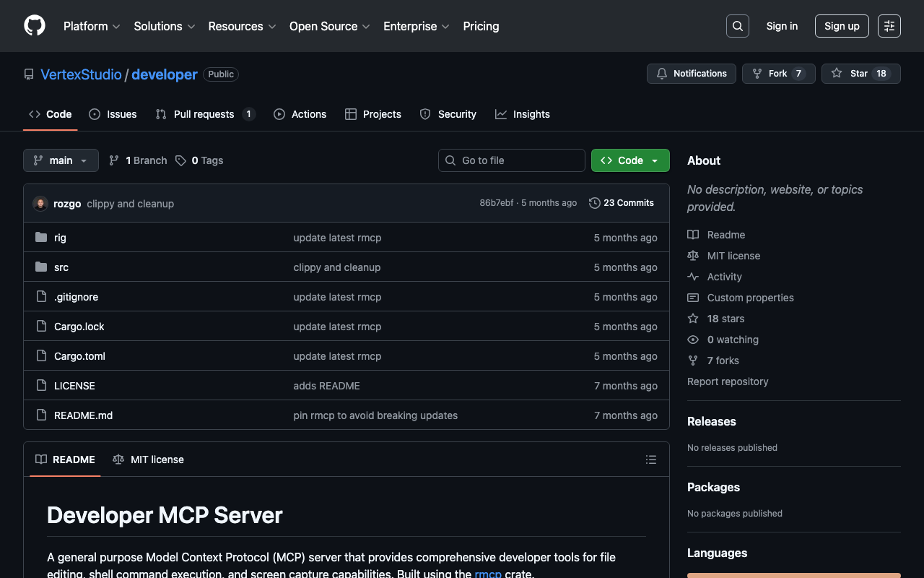Click the appearance settings icon in header
The width and height of the screenshot is (924, 578).
coord(889,26)
